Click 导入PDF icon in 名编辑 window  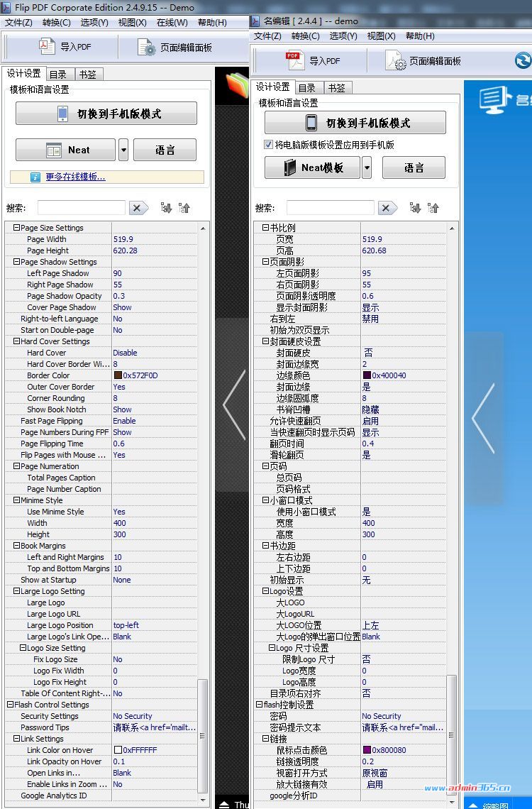coord(295,60)
